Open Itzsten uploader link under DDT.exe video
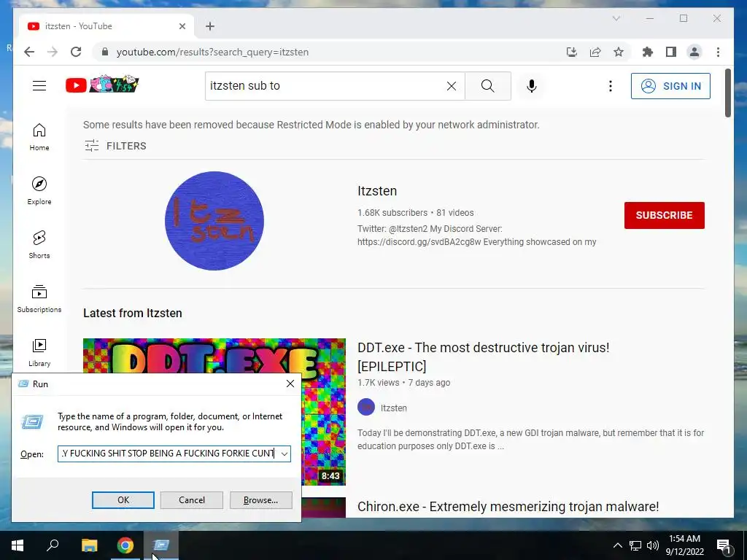Image resolution: width=747 pixels, height=560 pixels. (x=393, y=408)
